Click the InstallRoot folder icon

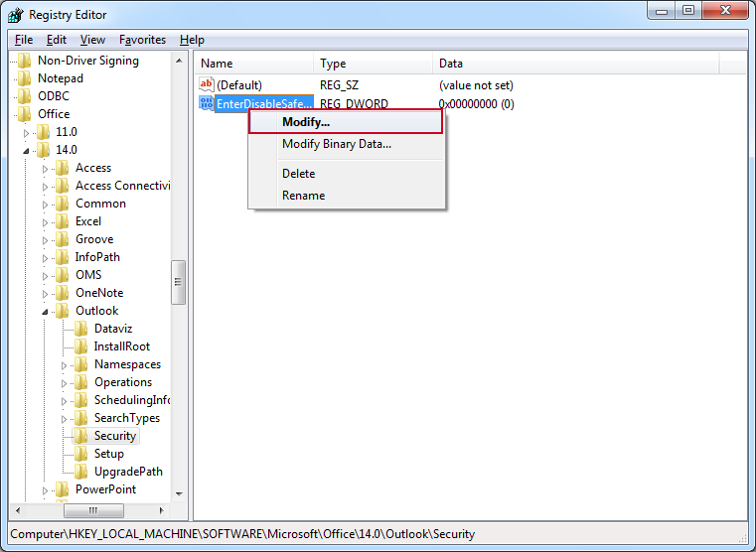coord(81,346)
